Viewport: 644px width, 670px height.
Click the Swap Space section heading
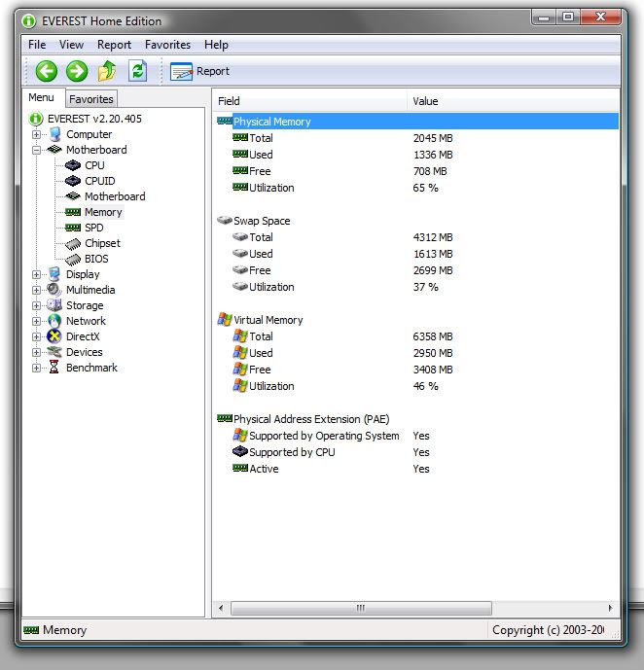pos(262,221)
